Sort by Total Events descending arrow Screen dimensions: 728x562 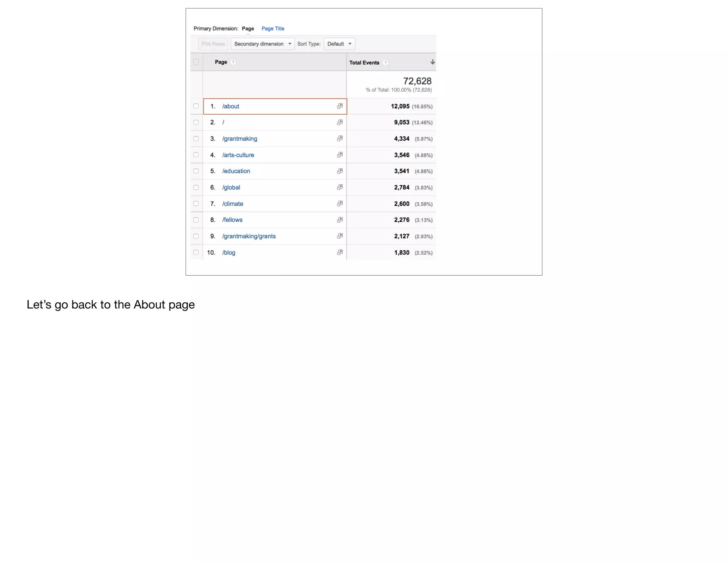[x=432, y=62]
